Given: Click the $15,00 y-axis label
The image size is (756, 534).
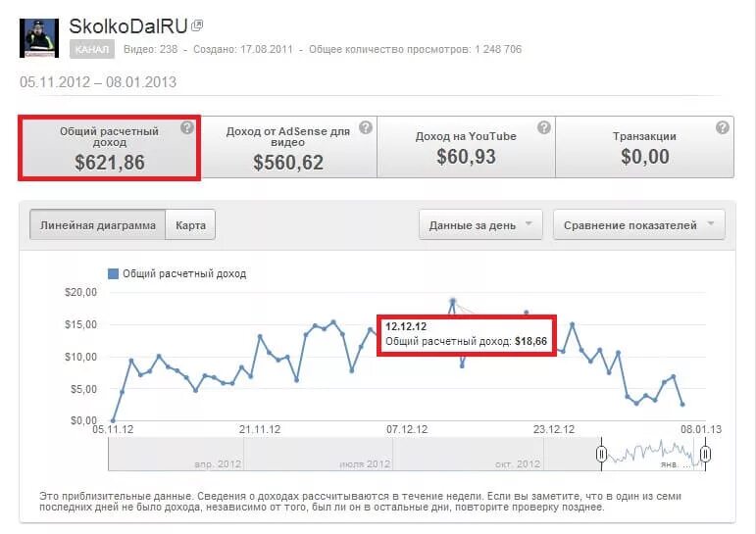Looking at the screenshot, I should click(x=81, y=324).
